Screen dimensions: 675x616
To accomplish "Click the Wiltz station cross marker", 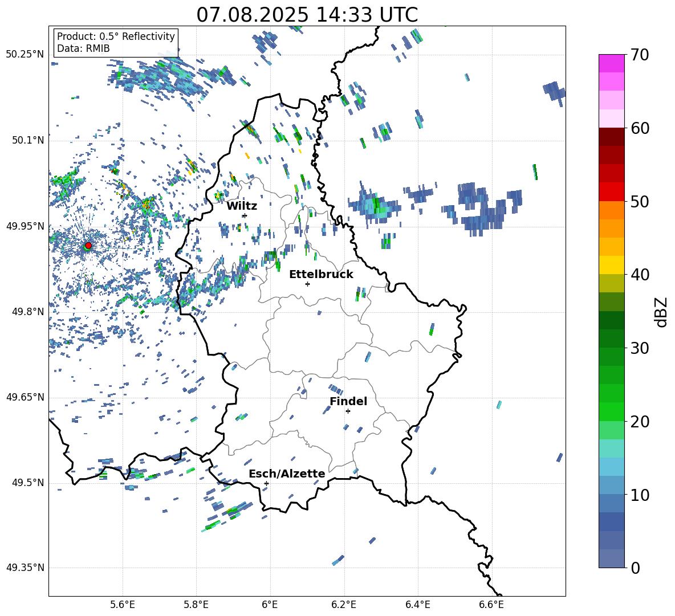I will click(245, 215).
